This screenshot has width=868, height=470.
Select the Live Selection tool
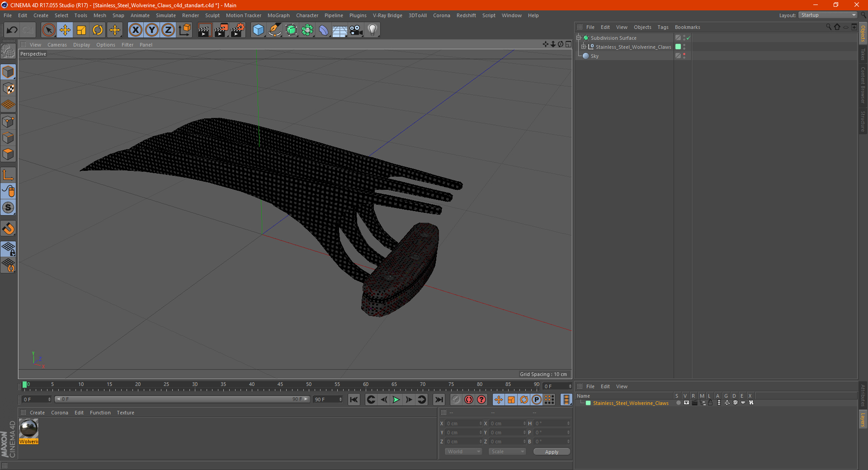point(48,30)
